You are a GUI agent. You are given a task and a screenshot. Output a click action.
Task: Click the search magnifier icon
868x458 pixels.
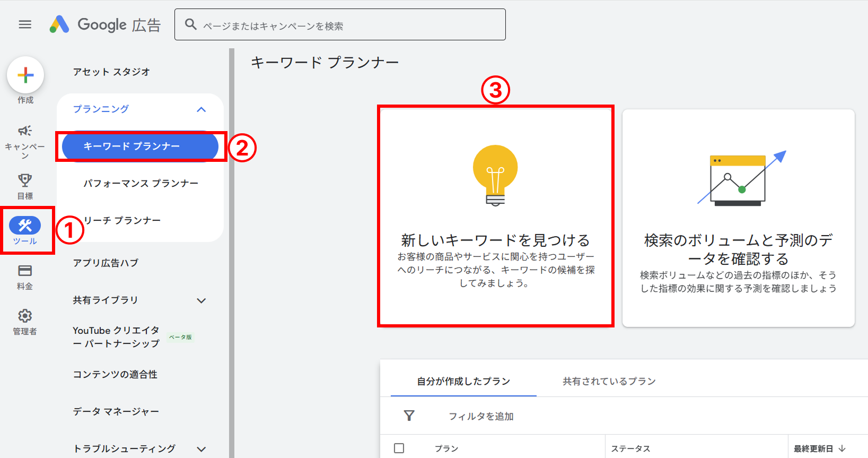tap(191, 24)
